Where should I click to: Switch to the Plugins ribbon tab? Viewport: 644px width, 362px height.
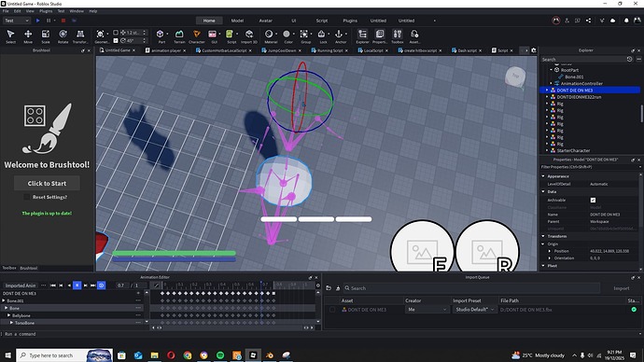350,21
